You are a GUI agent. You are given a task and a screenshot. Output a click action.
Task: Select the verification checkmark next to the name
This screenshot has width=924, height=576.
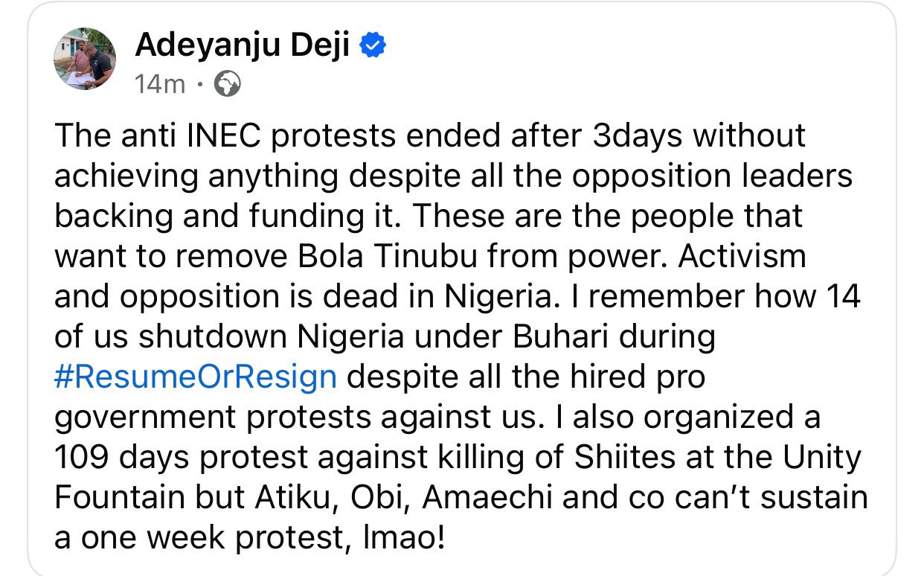click(372, 45)
